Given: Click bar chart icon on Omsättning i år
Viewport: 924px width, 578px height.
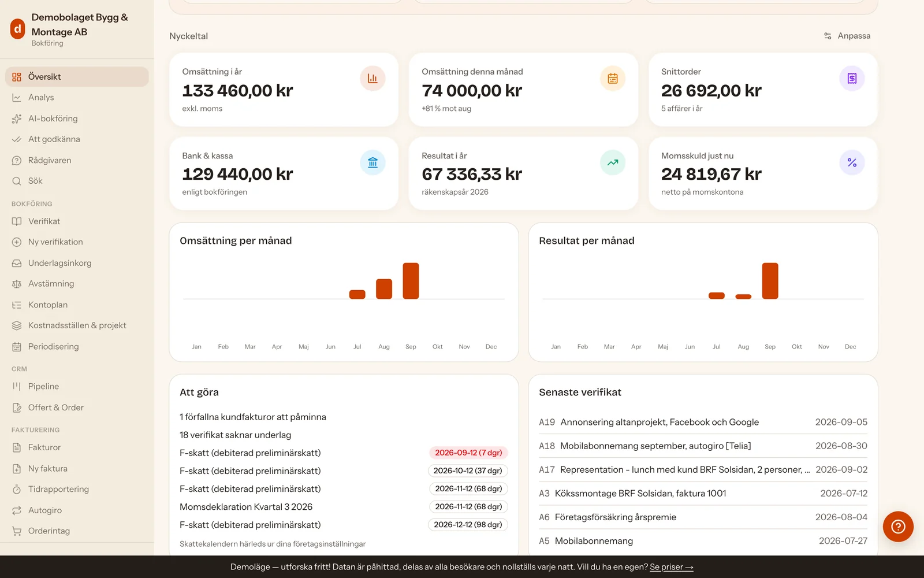Looking at the screenshot, I should pos(372,79).
